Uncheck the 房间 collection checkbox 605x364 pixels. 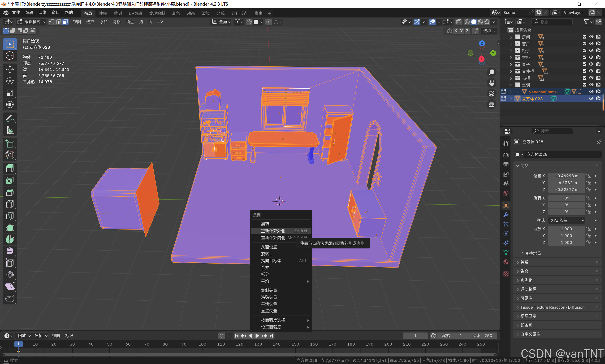click(x=584, y=37)
